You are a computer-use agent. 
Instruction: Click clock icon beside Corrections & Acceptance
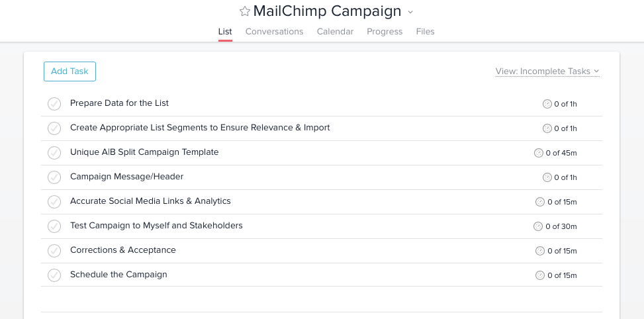540,251
